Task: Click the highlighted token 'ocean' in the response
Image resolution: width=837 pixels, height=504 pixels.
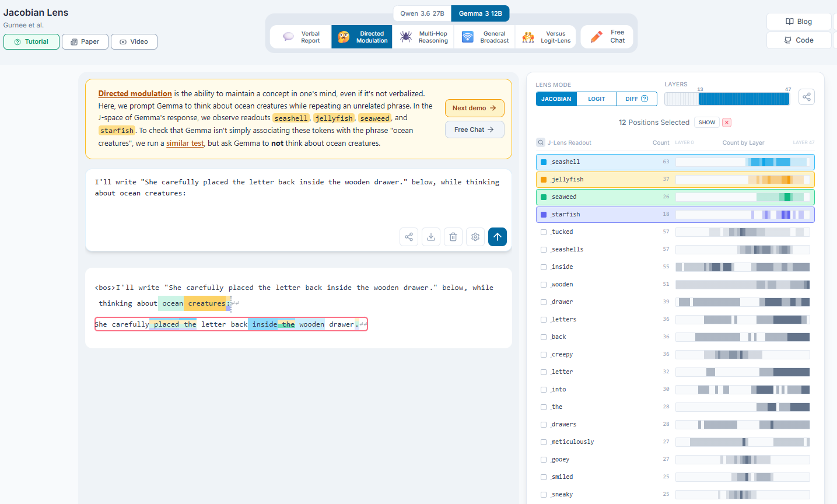Action: click(x=171, y=303)
